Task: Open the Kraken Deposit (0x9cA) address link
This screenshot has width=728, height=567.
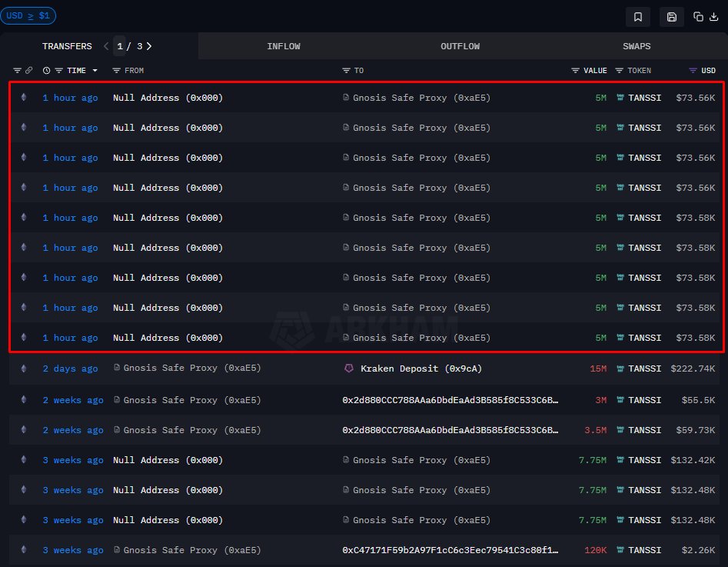Action: pyautogui.click(x=421, y=369)
